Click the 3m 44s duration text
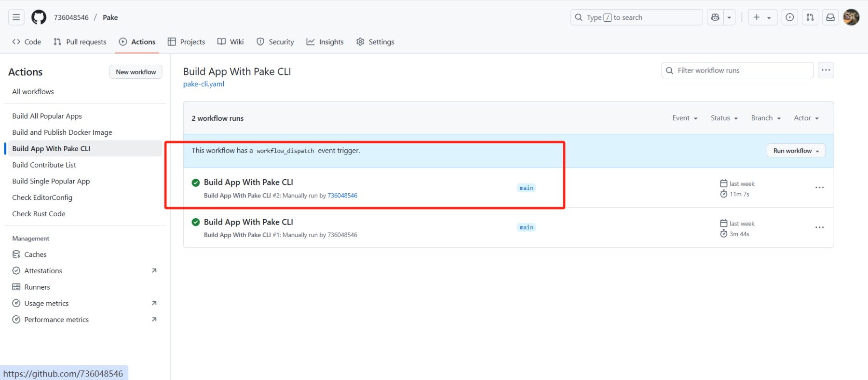 [x=739, y=234]
